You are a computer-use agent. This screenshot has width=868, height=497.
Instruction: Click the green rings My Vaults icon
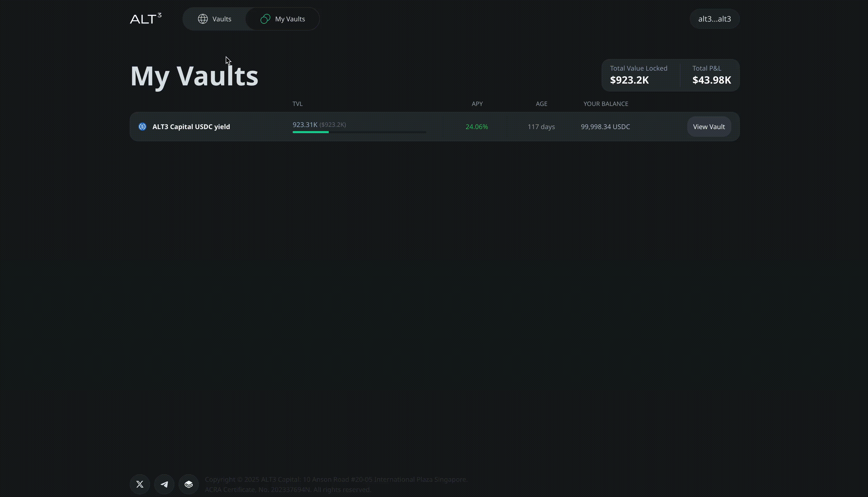265,19
